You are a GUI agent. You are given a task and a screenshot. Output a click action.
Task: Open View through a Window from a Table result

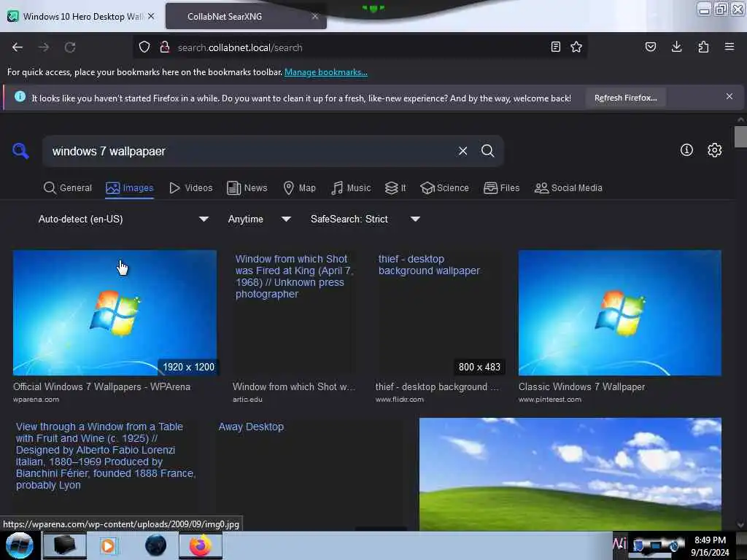[106, 456]
